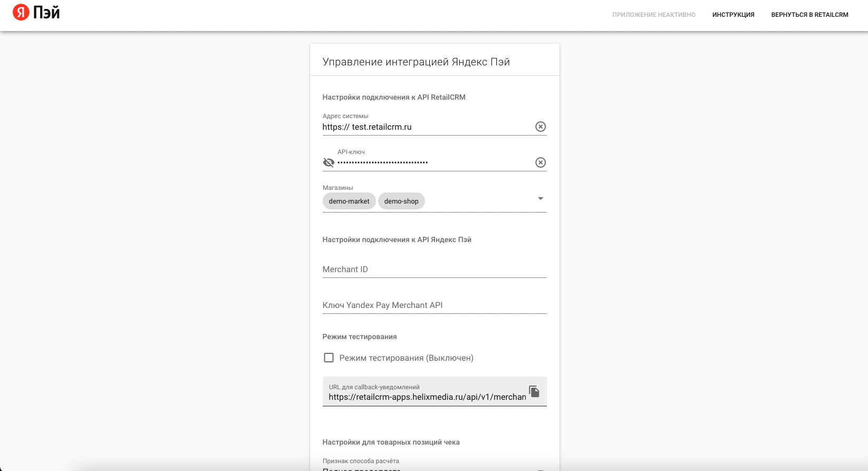Select the demo-market shop chip
868x471 pixels.
point(349,201)
